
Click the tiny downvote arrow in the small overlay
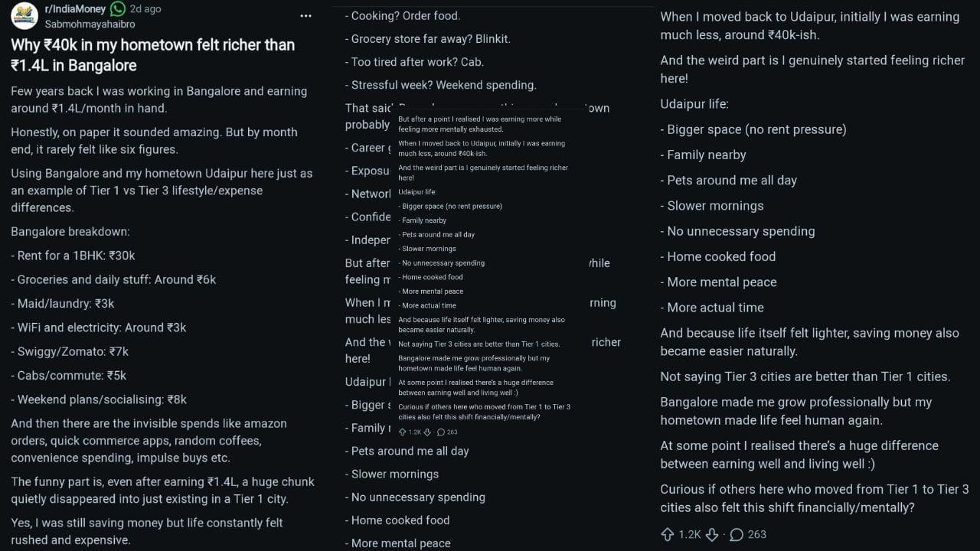(427, 432)
